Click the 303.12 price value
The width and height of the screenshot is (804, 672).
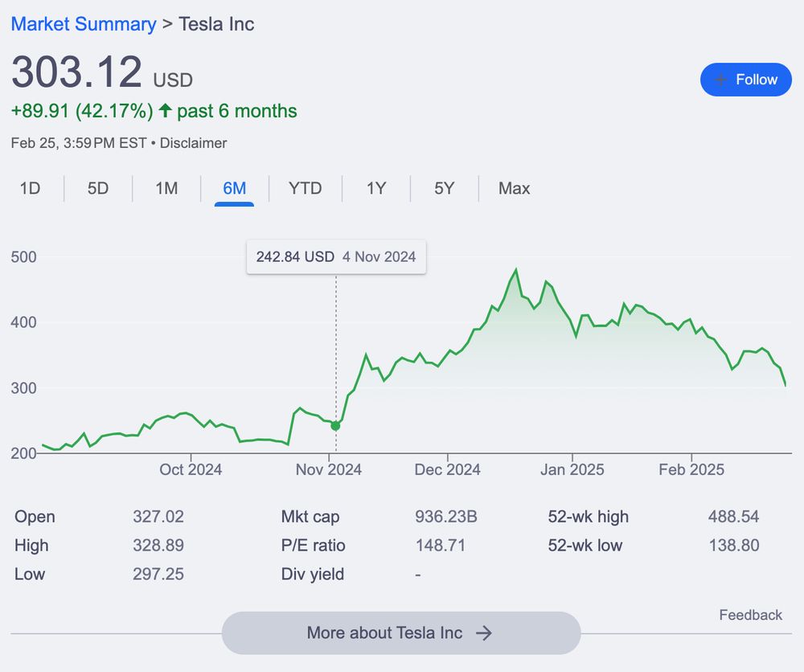[77, 72]
